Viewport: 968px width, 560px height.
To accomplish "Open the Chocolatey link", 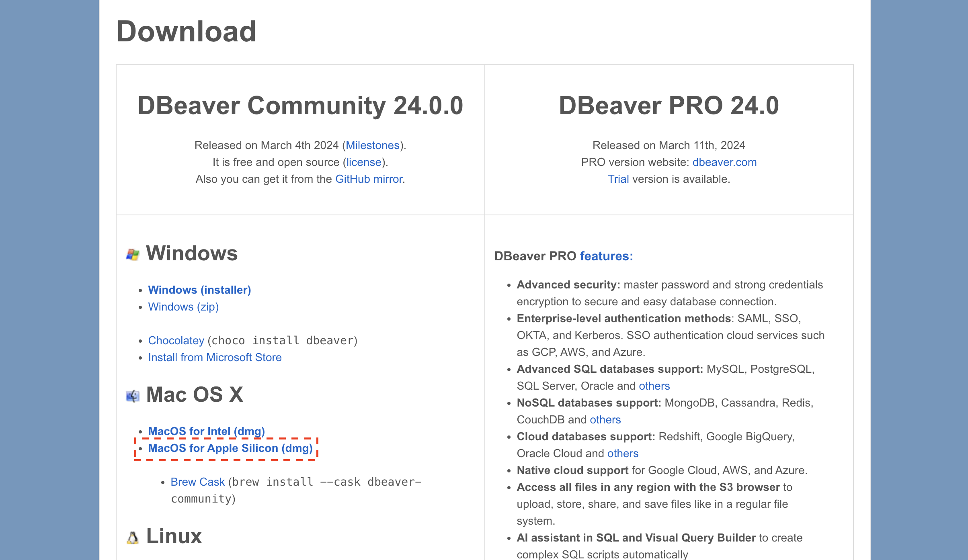I will click(x=176, y=340).
